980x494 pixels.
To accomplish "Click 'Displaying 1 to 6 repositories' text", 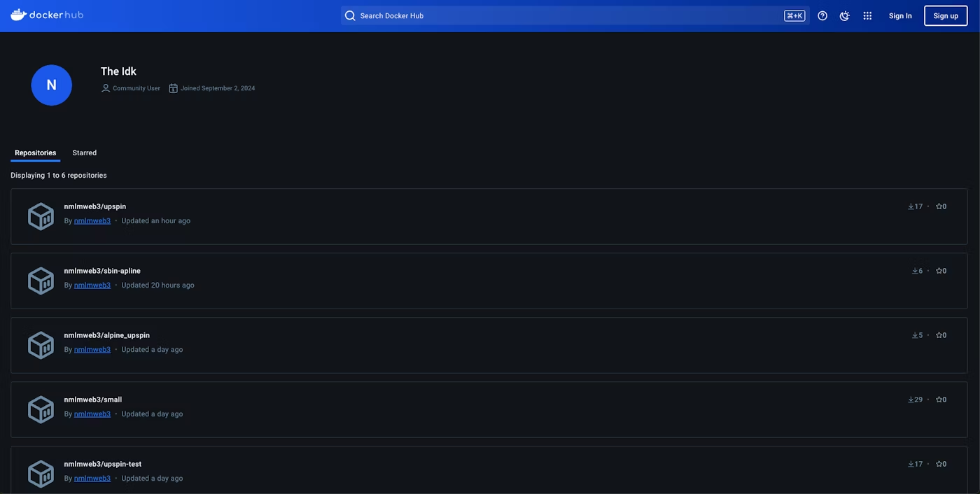I will 59,175.
